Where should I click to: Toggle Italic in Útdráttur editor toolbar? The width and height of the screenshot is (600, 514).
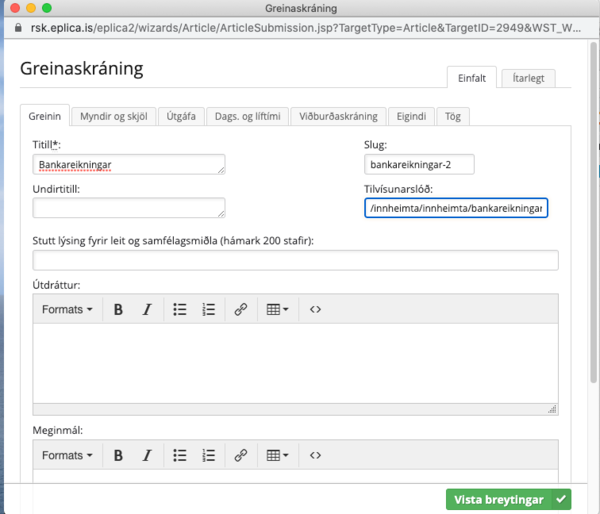click(147, 310)
